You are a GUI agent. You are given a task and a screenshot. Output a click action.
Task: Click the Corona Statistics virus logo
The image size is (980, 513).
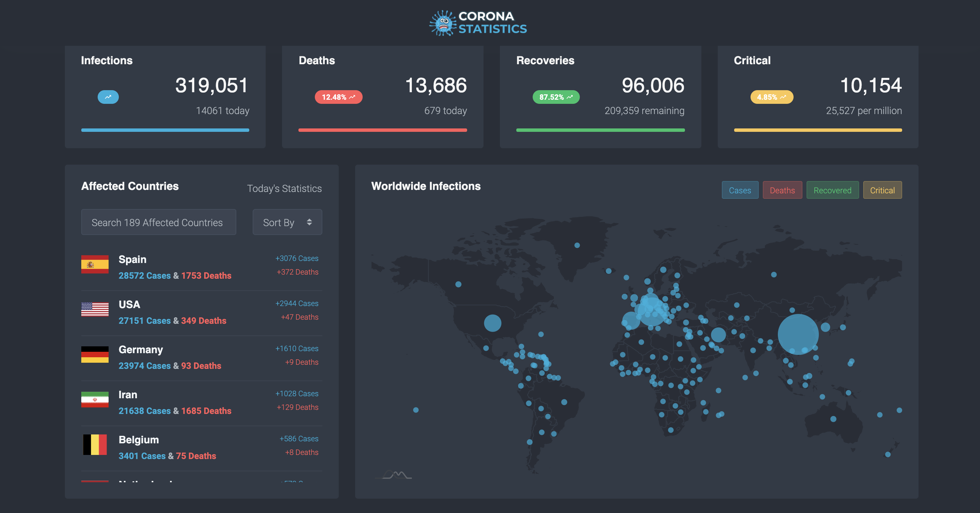click(443, 23)
